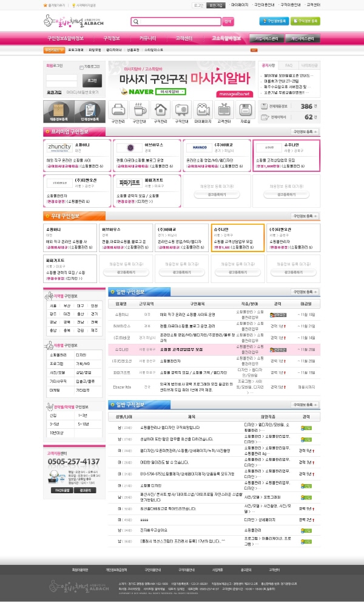Open 구인안내 coffee cup icon

(140, 110)
